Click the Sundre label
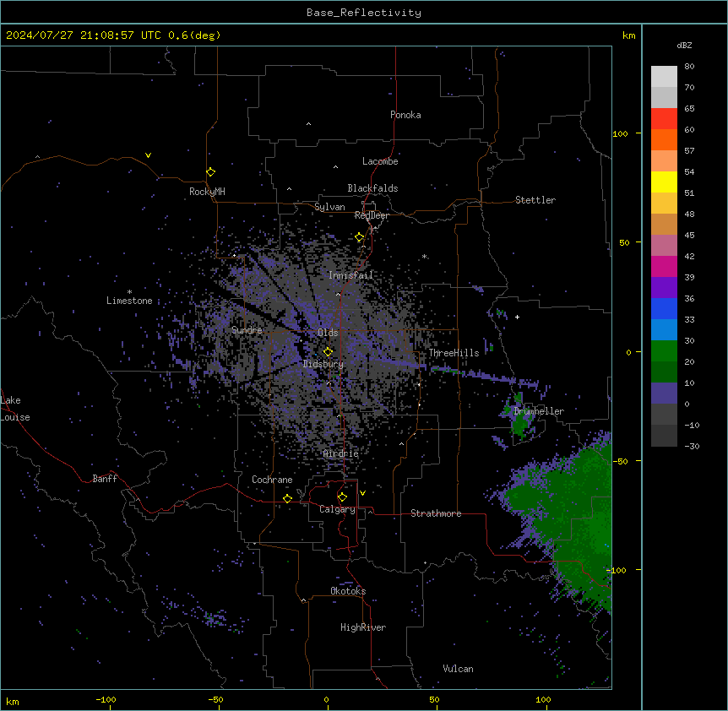This screenshot has height=711, width=728. (247, 330)
